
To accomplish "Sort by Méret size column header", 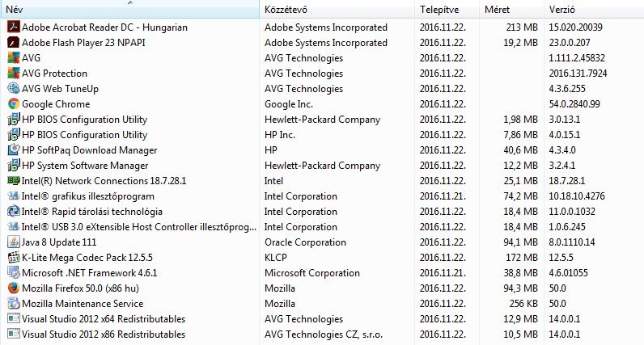I will click(x=497, y=11).
